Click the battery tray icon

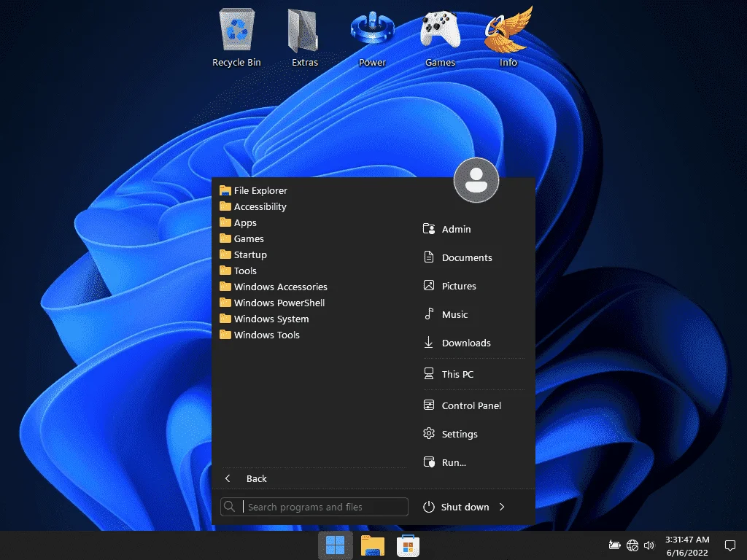[x=614, y=545]
